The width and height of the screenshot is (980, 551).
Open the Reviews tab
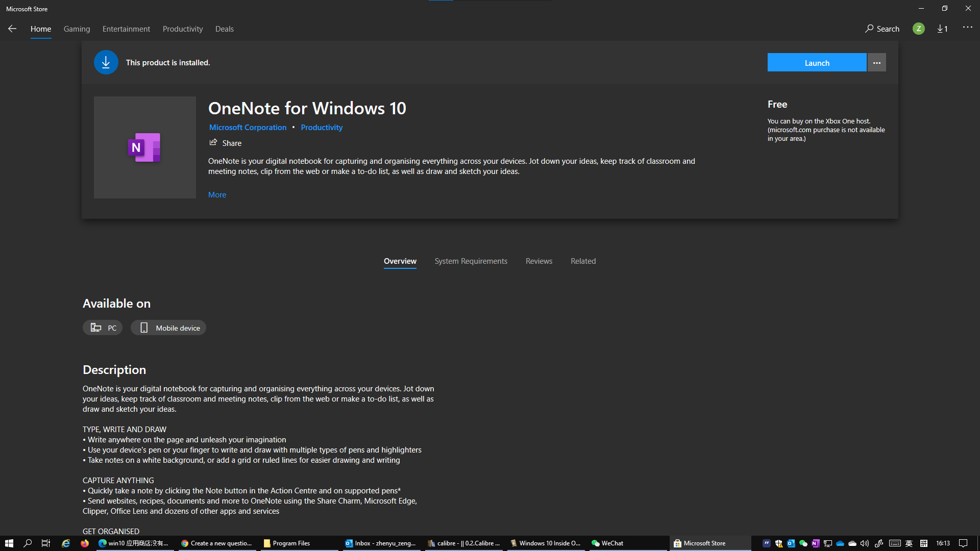(539, 261)
